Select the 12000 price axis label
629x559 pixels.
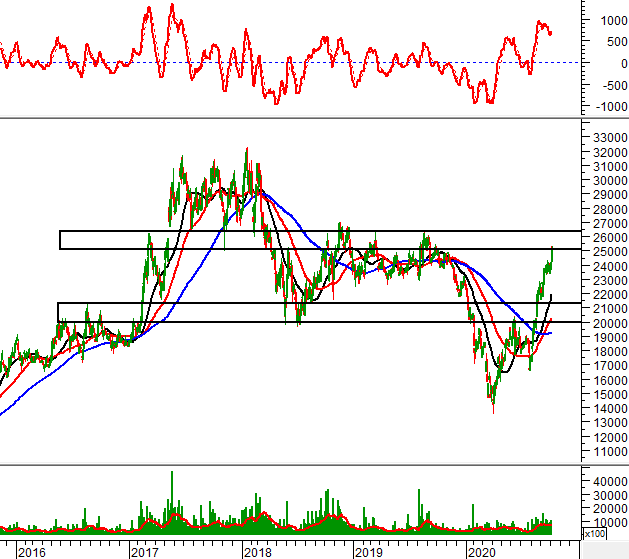point(610,437)
